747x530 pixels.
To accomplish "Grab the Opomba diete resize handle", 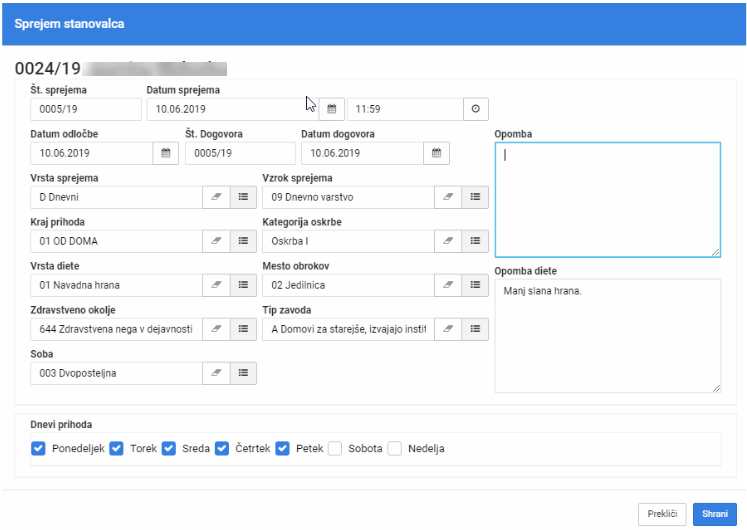I will [716, 388].
